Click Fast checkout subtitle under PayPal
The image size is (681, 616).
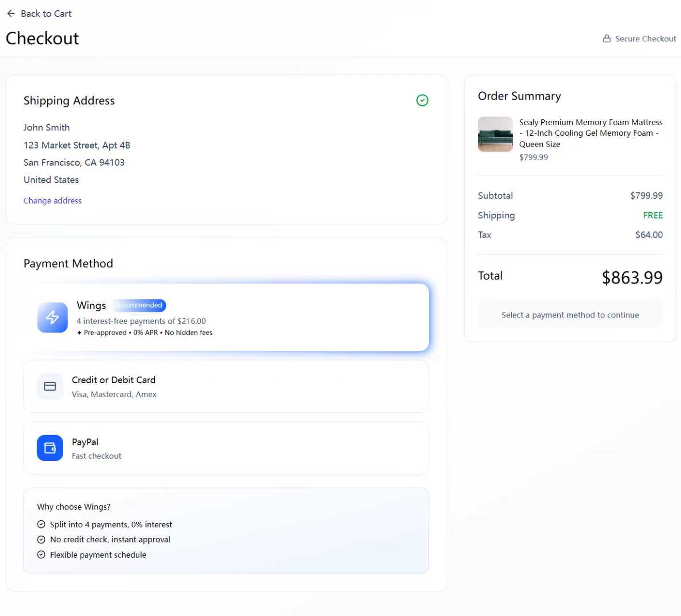(96, 456)
